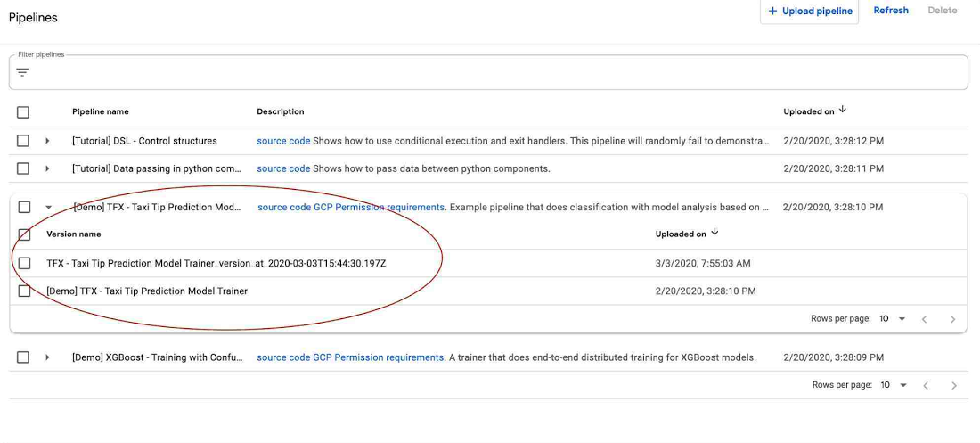Open GCP Permission requirements link in TFX row

(379, 207)
